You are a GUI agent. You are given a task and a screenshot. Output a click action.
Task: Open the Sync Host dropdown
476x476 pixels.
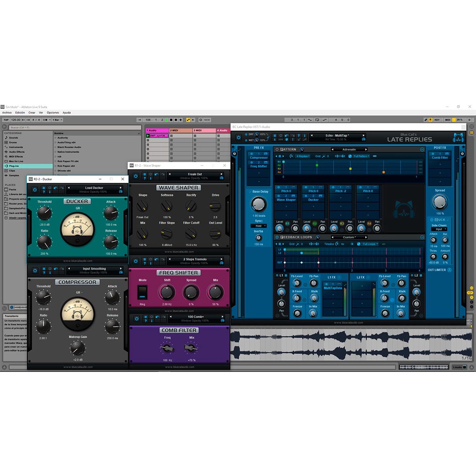[258, 226]
